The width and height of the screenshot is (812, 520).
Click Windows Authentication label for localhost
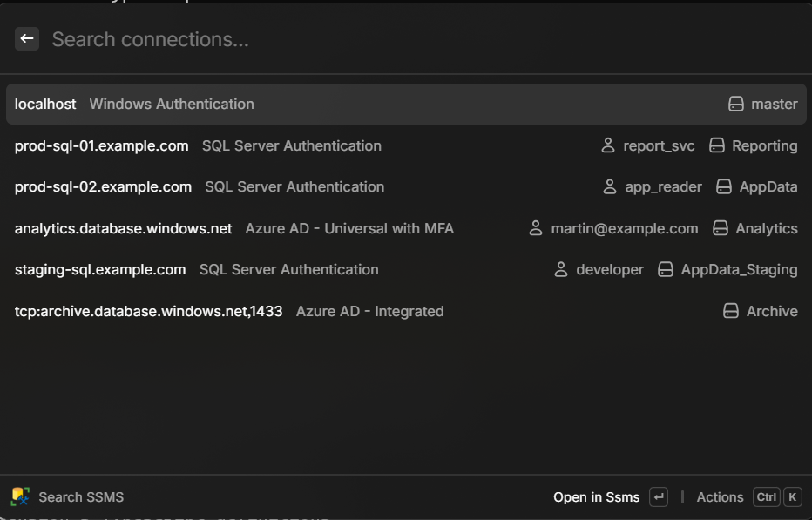click(x=172, y=105)
